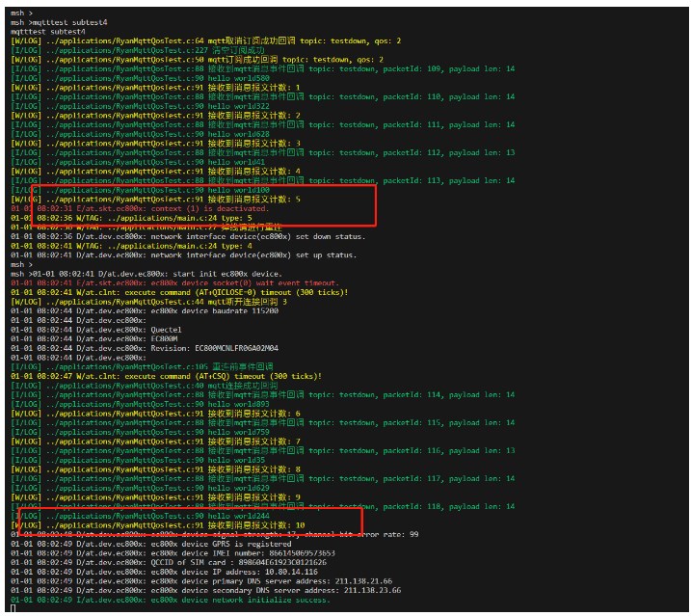Select the 'mqtt订阅成功回调' qos: 2 line
The height and width of the screenshot is (616, 691).
click(197, 59)
